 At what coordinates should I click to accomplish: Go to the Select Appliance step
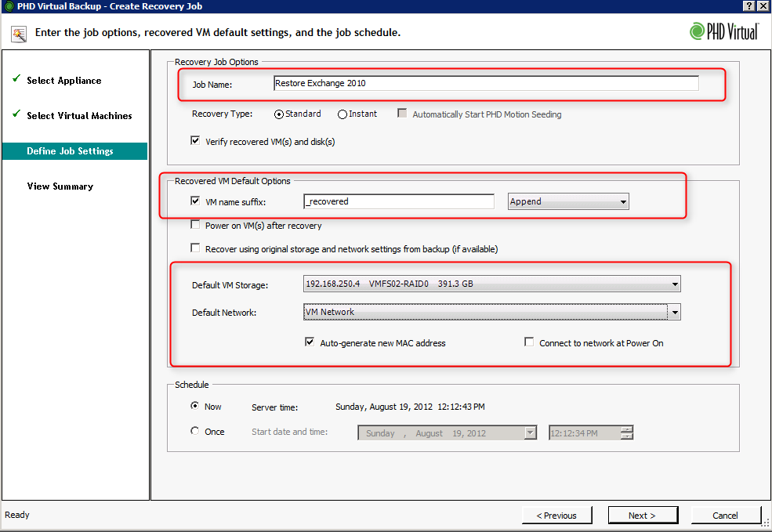tap(64, 81)
